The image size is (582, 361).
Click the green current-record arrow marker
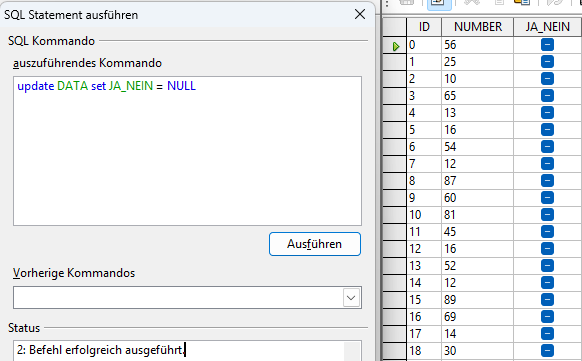(396, 46)
